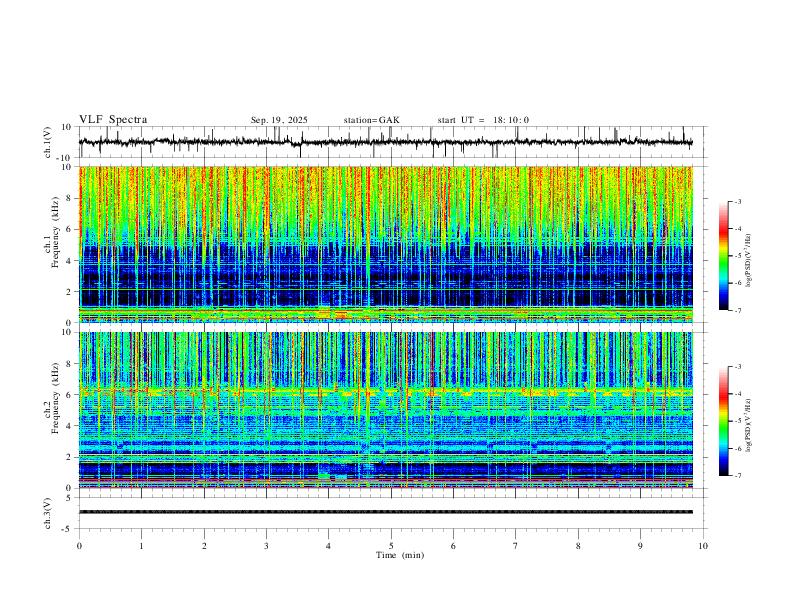Screen dimensions: 792x612
Task: Select the "start UT = 18:10:0" text
Action: (483, 120)
